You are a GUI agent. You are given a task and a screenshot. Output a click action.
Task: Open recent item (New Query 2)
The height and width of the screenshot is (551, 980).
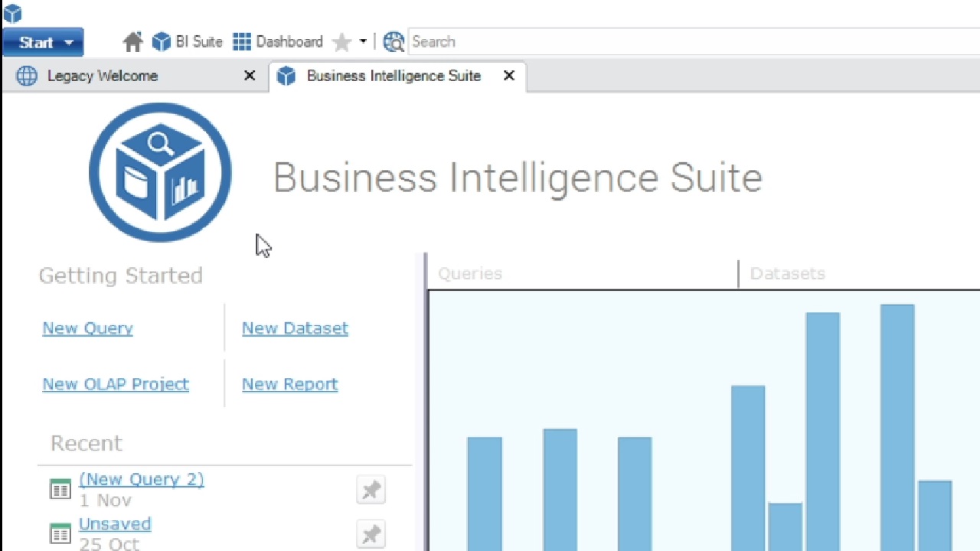click(x=142, y=480)
